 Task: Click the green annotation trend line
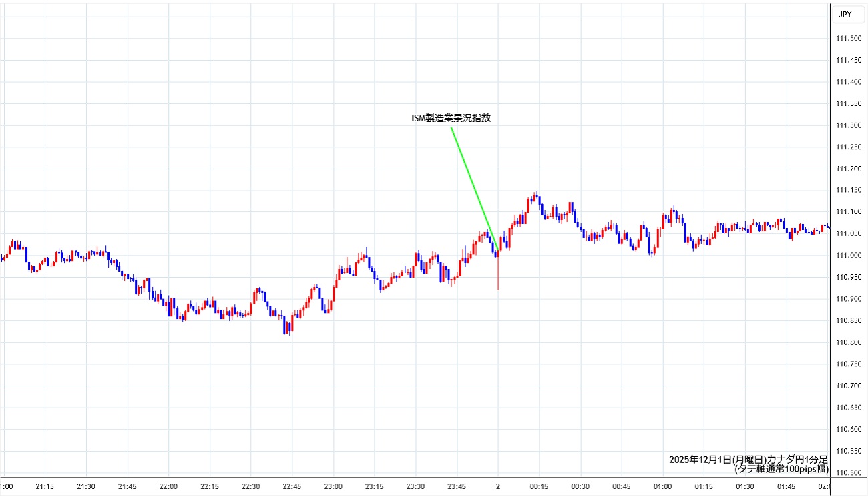474,187
